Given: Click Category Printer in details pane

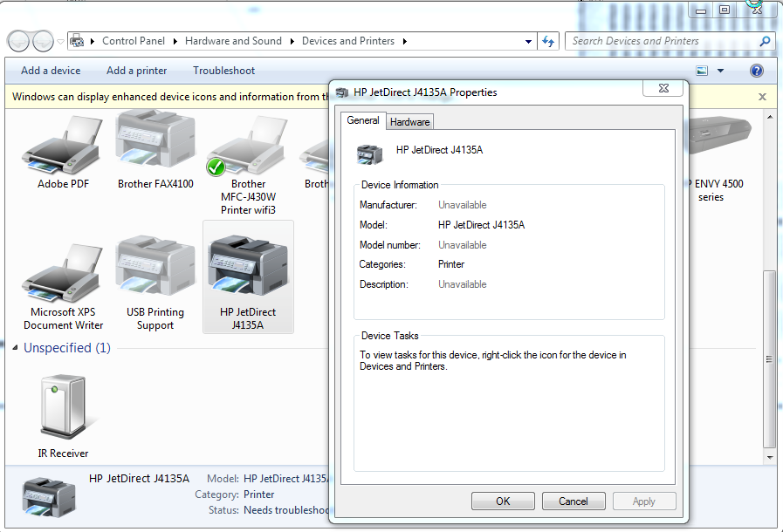Looking at the screenshot, I should 258,494.
